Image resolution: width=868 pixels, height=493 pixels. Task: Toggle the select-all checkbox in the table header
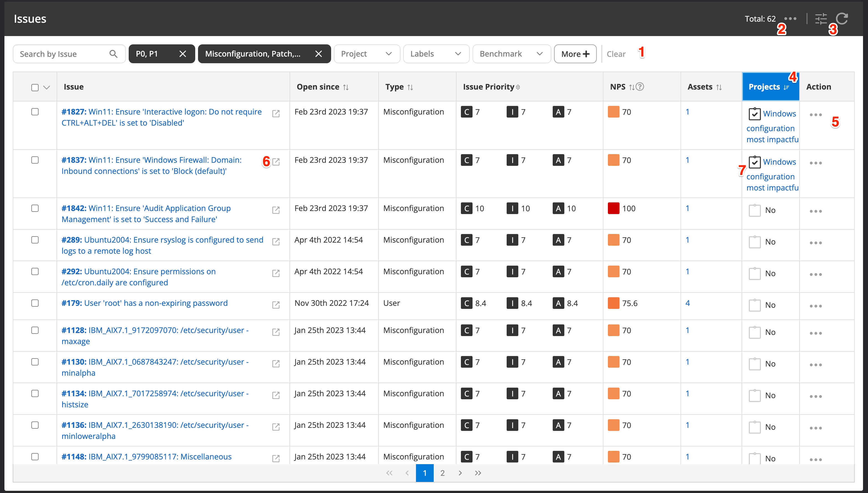[x=35, y=87]
